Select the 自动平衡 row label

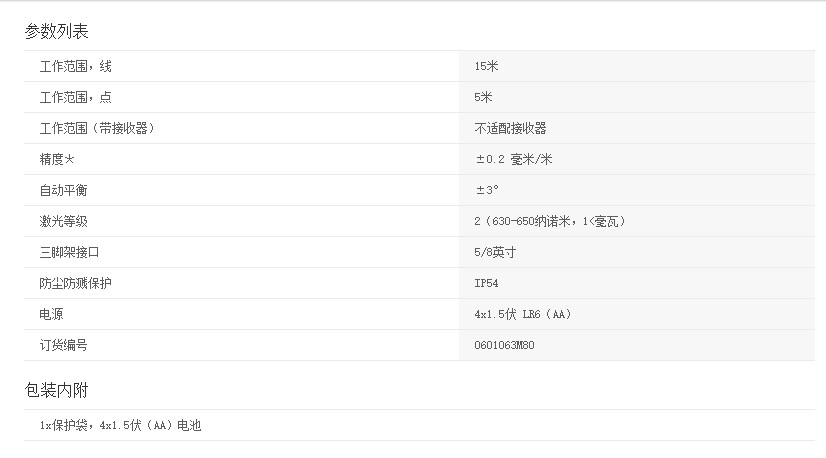tap(64, 190)
